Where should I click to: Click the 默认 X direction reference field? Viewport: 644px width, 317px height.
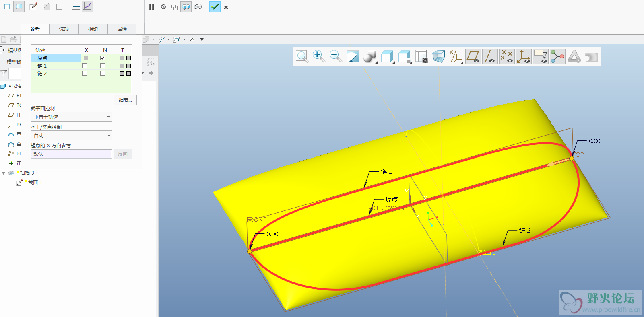[x=71, y=154]
